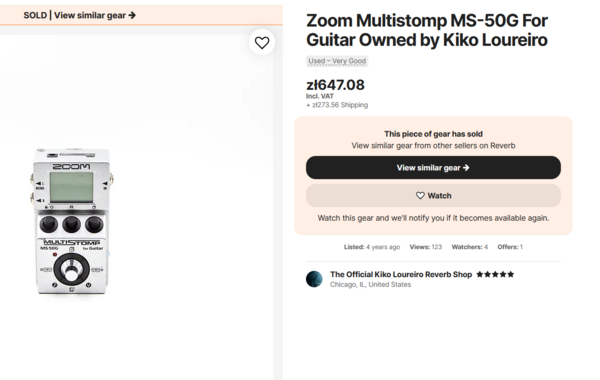Click Chicago, IL, United States seller location
Viewport: 600px width, 380px height.
[370, 284]
